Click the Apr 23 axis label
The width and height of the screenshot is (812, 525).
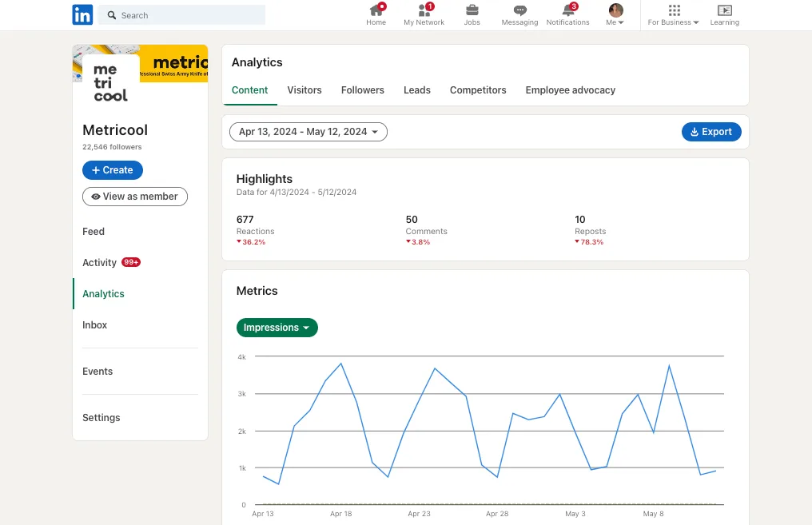point(419,514)
